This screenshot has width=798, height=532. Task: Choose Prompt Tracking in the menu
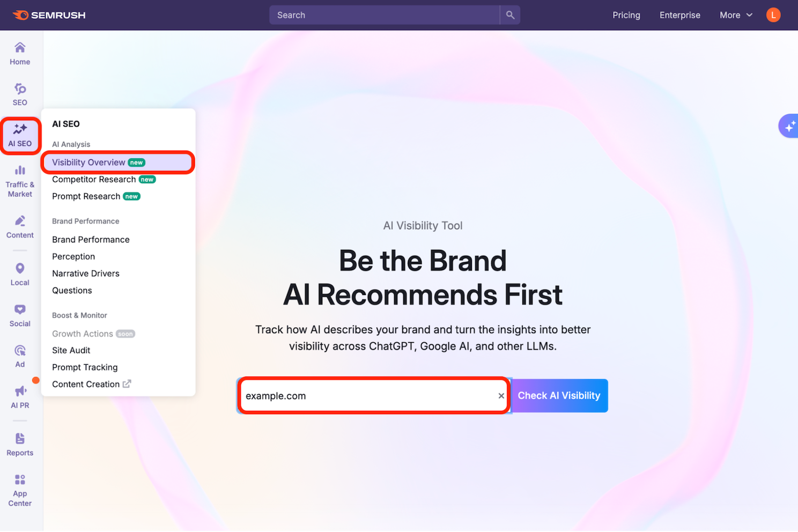[85, 367]
